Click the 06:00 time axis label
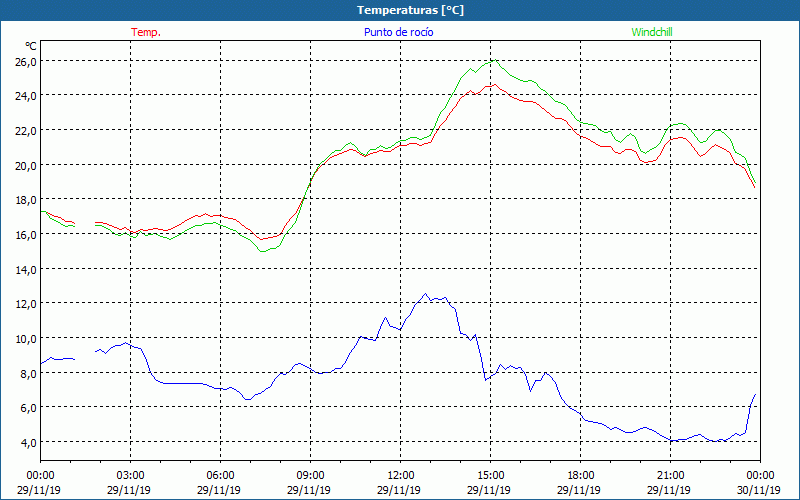This screenshot has width=800, height=500. point(220,476)
